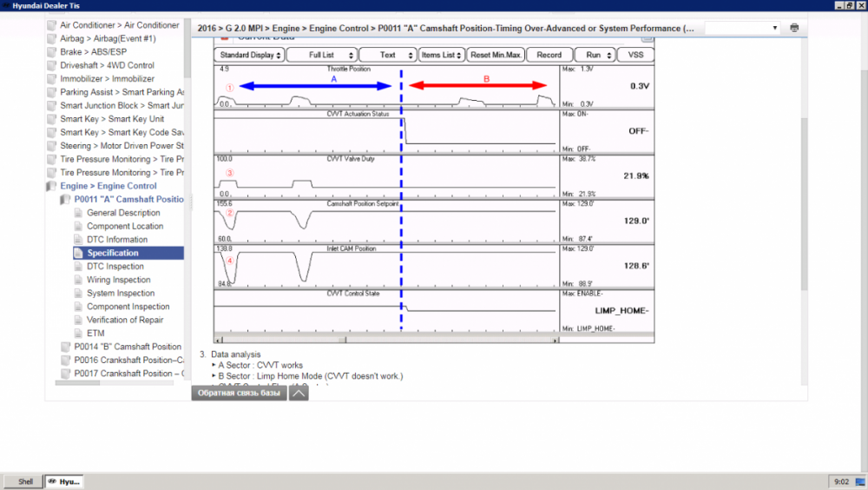Open Smart Junction Block entry
This screenshot has width=868, height=490.
pyautogui.click(x=122, y=105)
